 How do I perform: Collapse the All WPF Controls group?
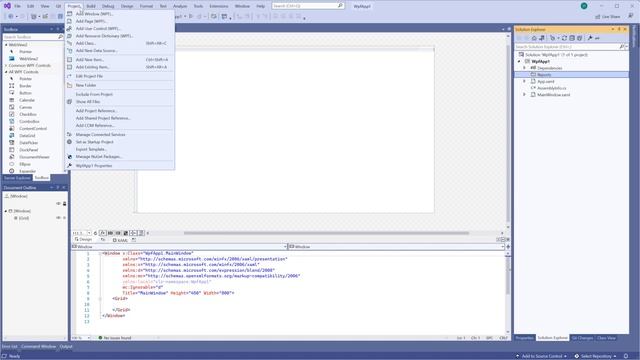[6, 72]
